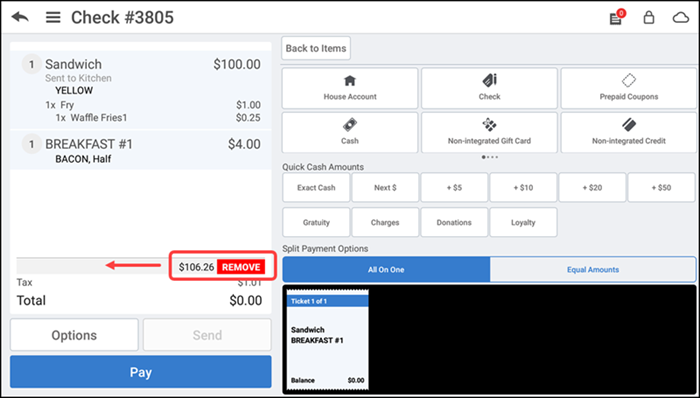The image size is (700, 398).
Task: Tap Back to Items
Action: pyautogui.click(x=316, y=48)
